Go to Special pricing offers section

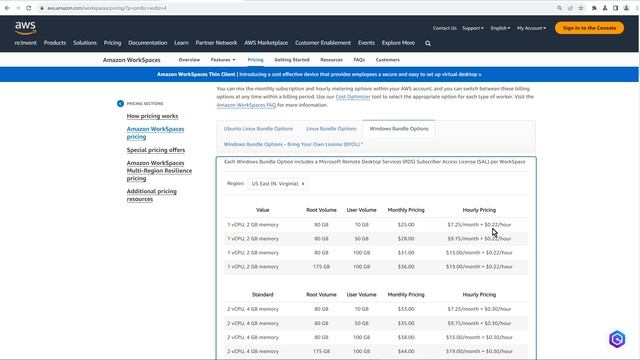coord(156,150)
